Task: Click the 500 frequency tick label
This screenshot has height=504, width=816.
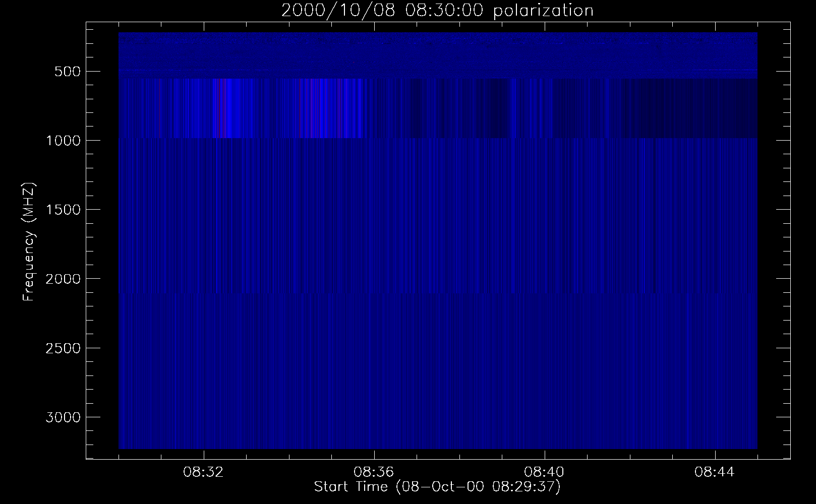Action: [x=67, y=72]
